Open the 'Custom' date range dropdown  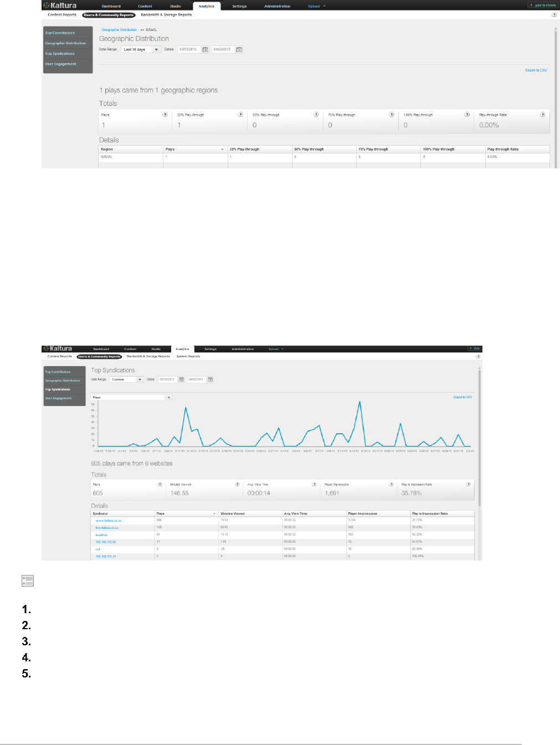pyautogui.click(x=126, y=379)
